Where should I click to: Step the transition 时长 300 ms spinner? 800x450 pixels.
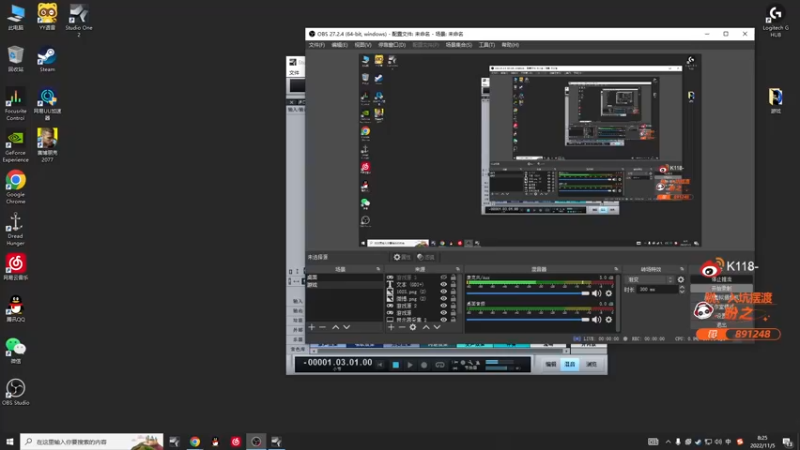tap(682, 289)
